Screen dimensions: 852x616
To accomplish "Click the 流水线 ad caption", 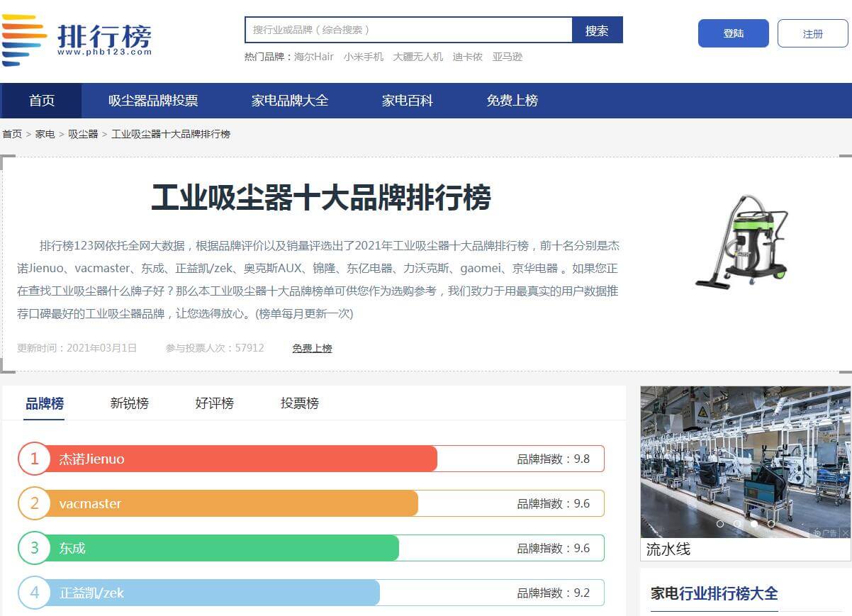I will 668,549.
